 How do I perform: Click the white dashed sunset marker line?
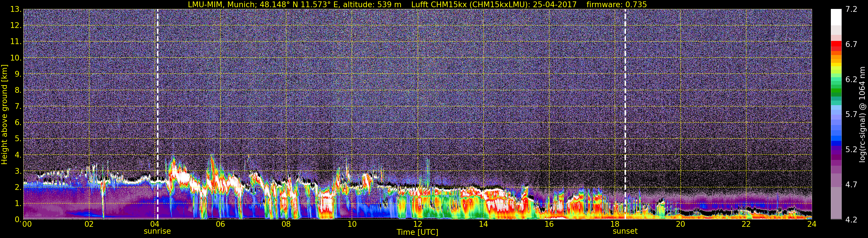tap(625, 114)
